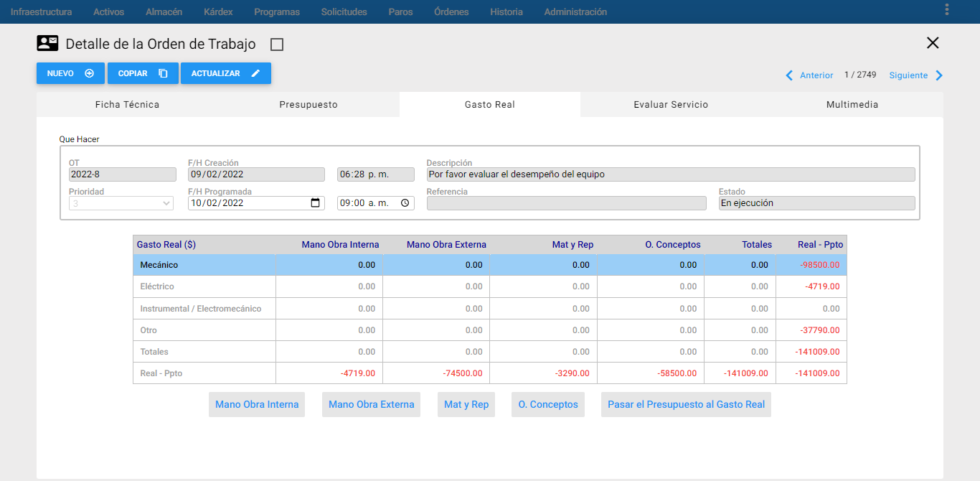Open the clock picker in 09:00 a.m. field
This screenshot has width=980, height=481.
(x=405, y=203)
